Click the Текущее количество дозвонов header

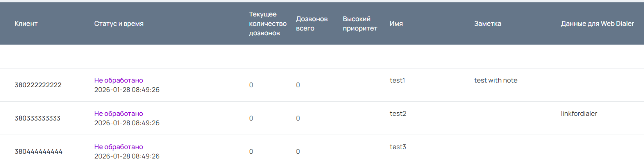268,23
